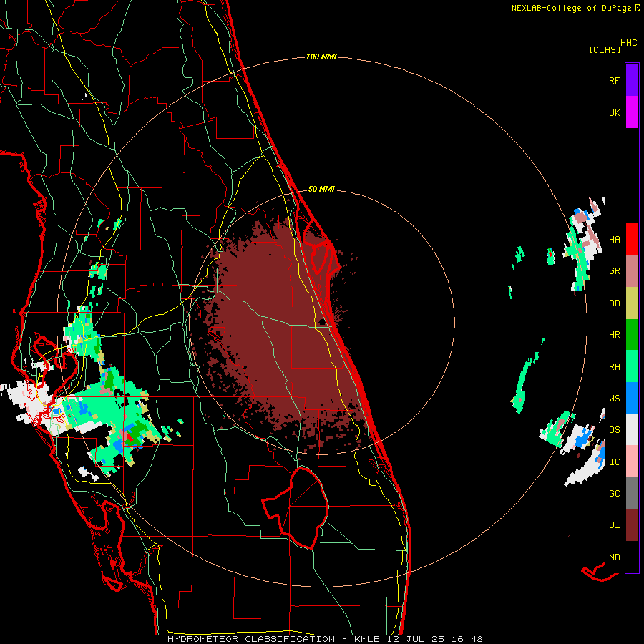
Task: Click the "HHC" product label
Action: pyautogui.click(x=629, y=43)
